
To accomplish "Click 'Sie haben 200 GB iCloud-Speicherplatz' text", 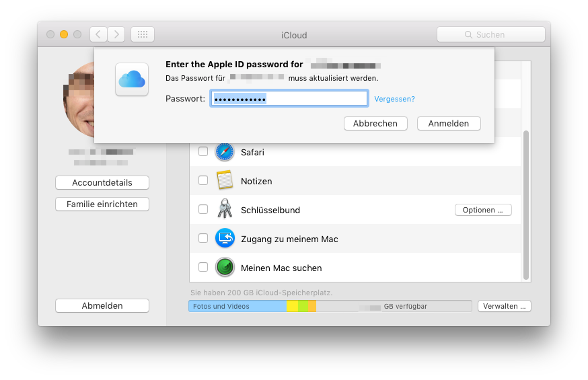I will click(x=261, y=293).
